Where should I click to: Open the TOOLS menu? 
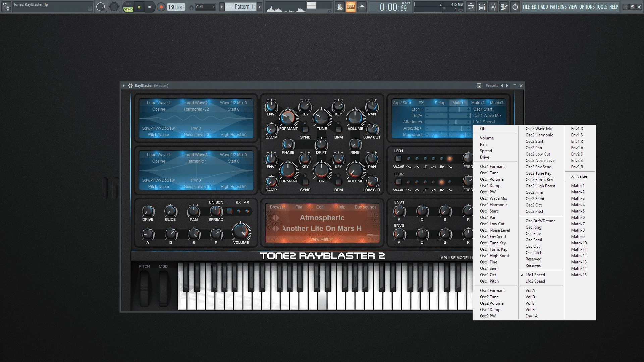pos(602,7)
